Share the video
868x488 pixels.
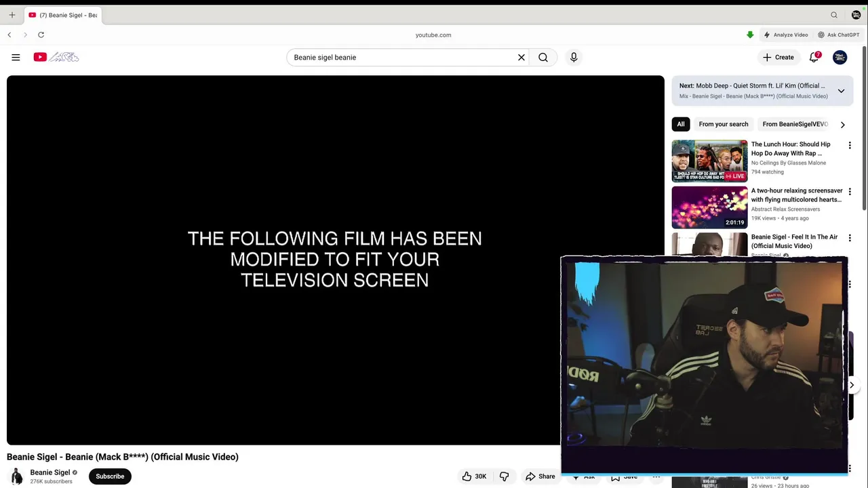(540, 476)
